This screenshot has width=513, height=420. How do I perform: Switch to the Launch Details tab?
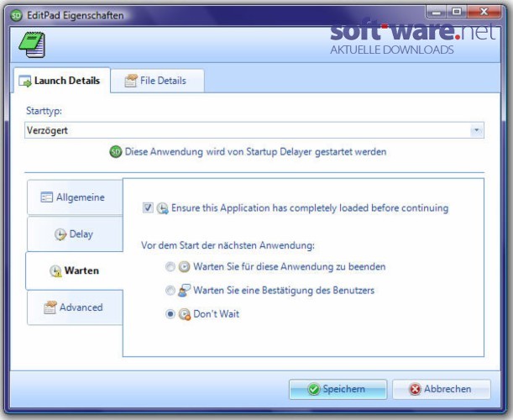coord(61,81)
